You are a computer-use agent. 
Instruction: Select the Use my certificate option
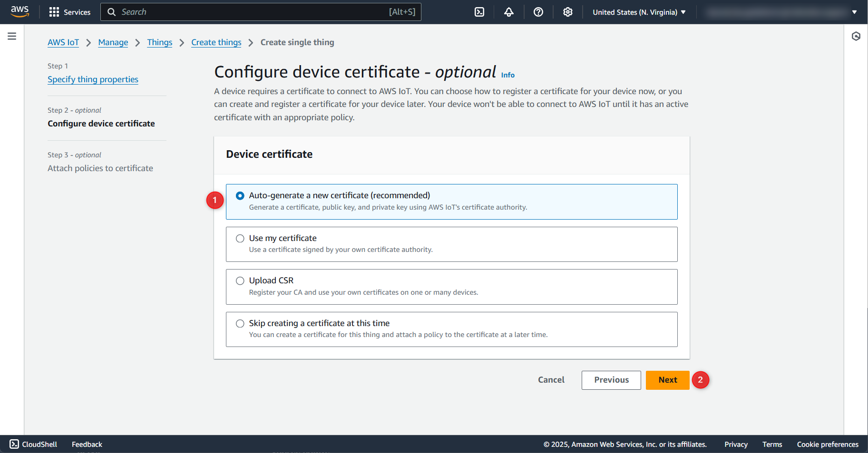click(x=240, y=239)
